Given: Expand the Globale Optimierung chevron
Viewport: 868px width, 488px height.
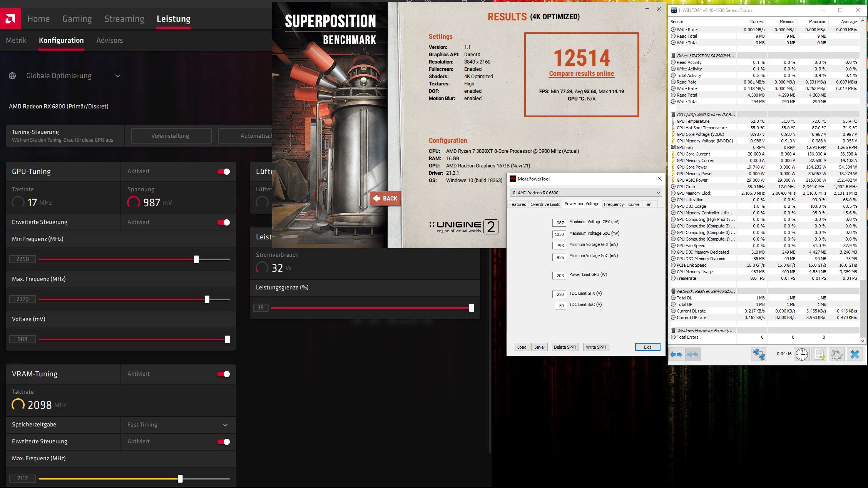Looking at the screenshot, I should (118, 76).
